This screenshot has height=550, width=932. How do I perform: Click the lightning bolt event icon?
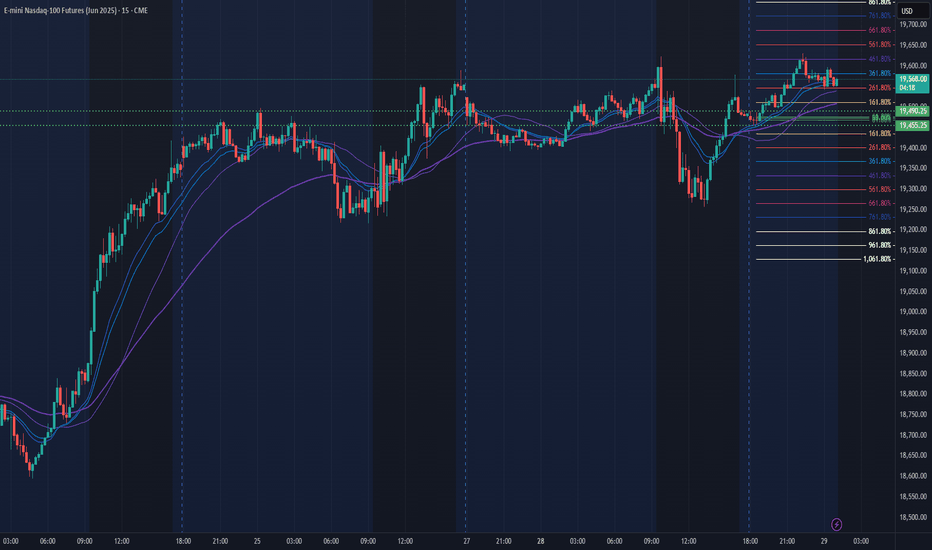(836, 524)
